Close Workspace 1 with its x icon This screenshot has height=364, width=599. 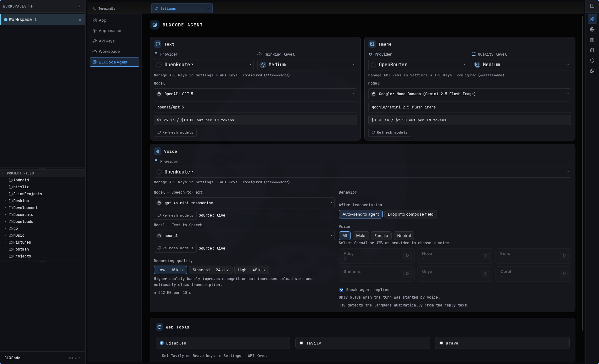pyautogui.click(x=80, y=20)
